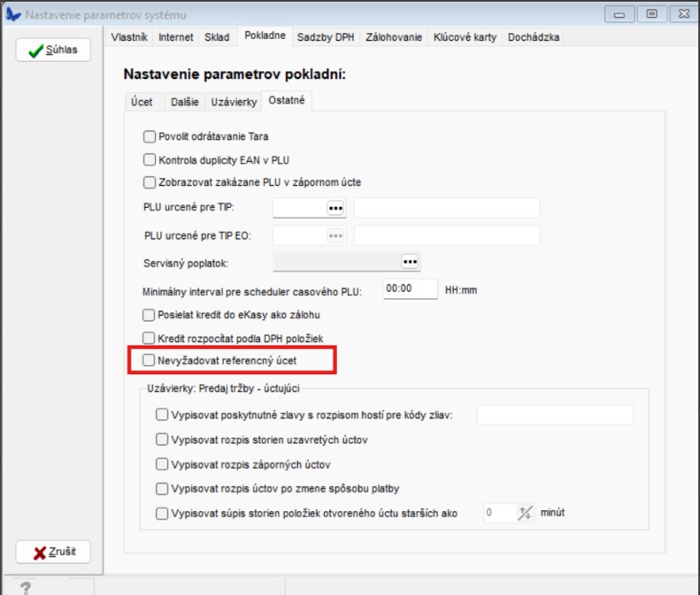Viewport: 700px width, 595px height.
Task: Toggle Kontrola duplicity EAN v PLU
Action: (x=150, y=160)
